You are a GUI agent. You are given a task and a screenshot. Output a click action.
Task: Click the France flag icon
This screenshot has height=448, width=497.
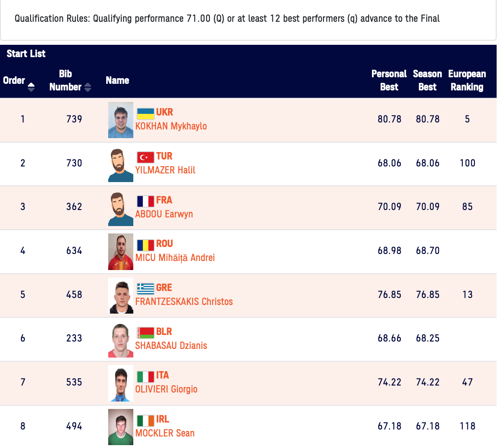(x=145, y=201)
